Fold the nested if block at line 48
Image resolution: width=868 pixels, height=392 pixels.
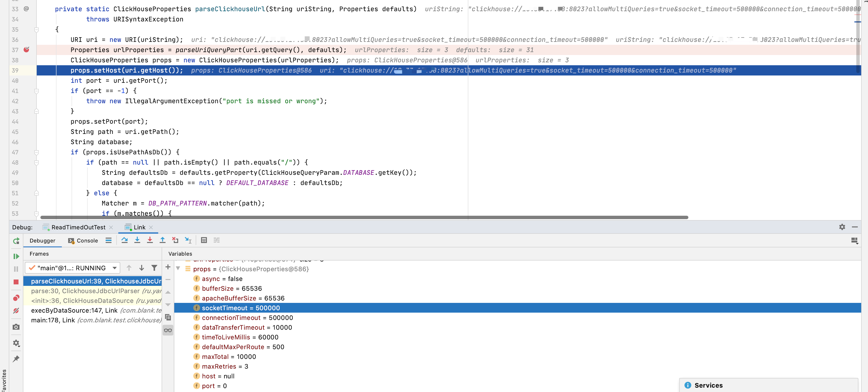click(37, 163)
